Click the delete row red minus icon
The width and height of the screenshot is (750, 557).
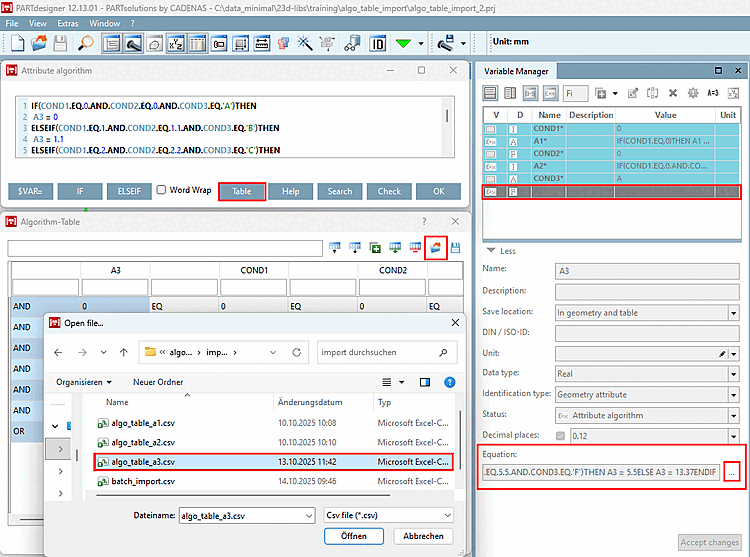415,248
